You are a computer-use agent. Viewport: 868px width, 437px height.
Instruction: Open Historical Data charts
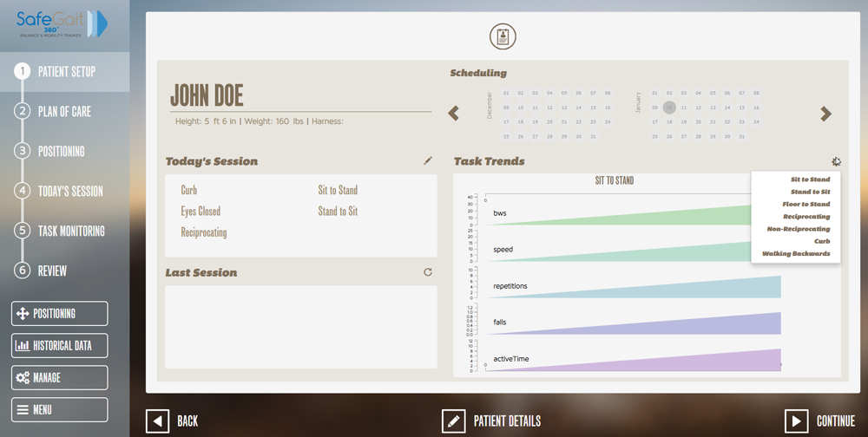(59, 345)
